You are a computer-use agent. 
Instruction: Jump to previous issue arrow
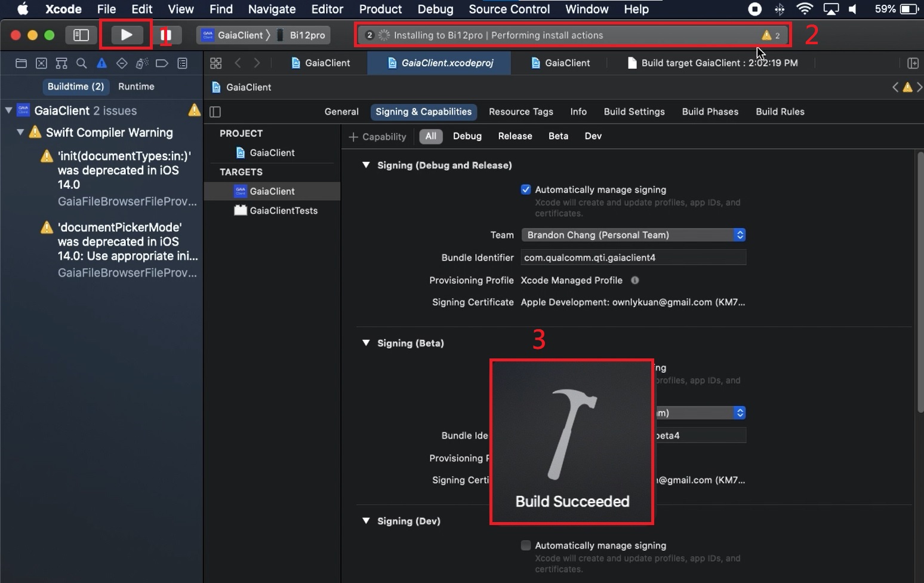point(895,87)
